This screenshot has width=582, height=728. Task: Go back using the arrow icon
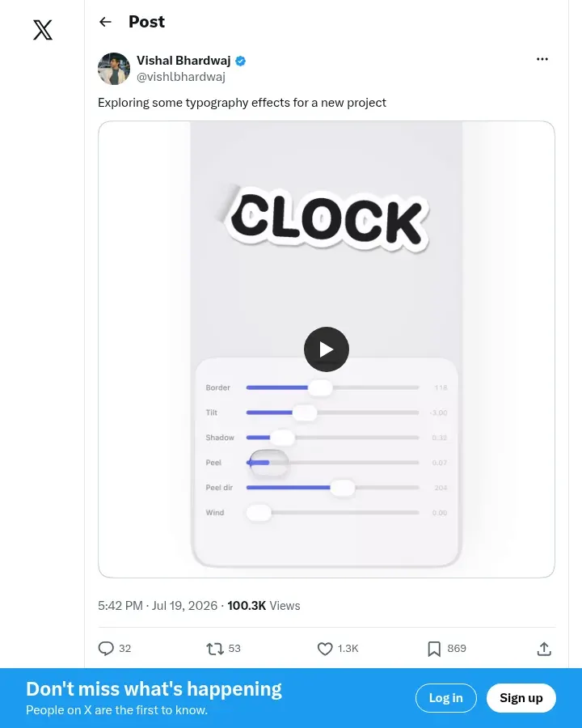[x=105, y=22]
